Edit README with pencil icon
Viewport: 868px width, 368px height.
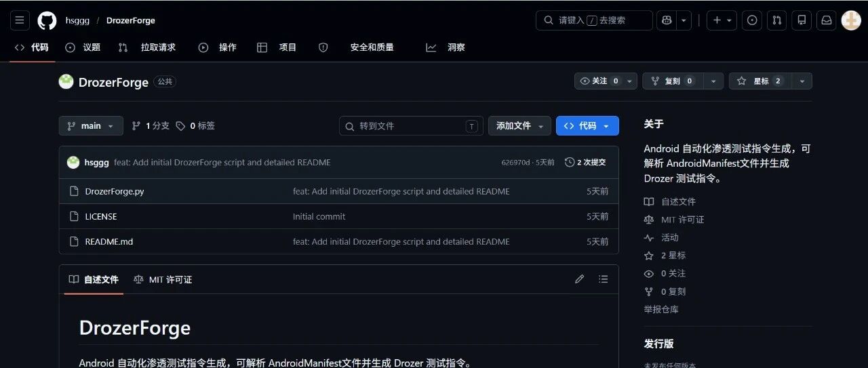click(x=579, y=279)
